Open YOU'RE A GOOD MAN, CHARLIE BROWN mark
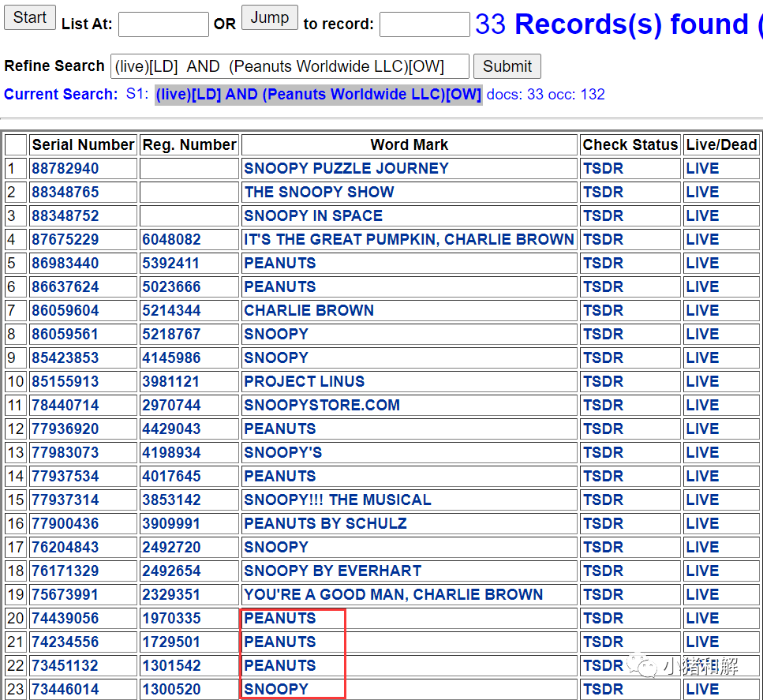This screenshot has width=763, height=700. [393, 595]
